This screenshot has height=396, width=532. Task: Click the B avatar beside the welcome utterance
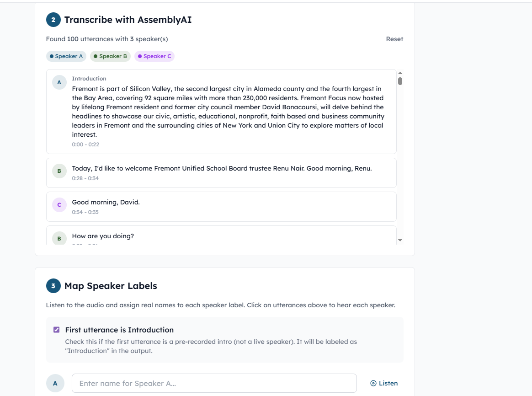point(59,171)
